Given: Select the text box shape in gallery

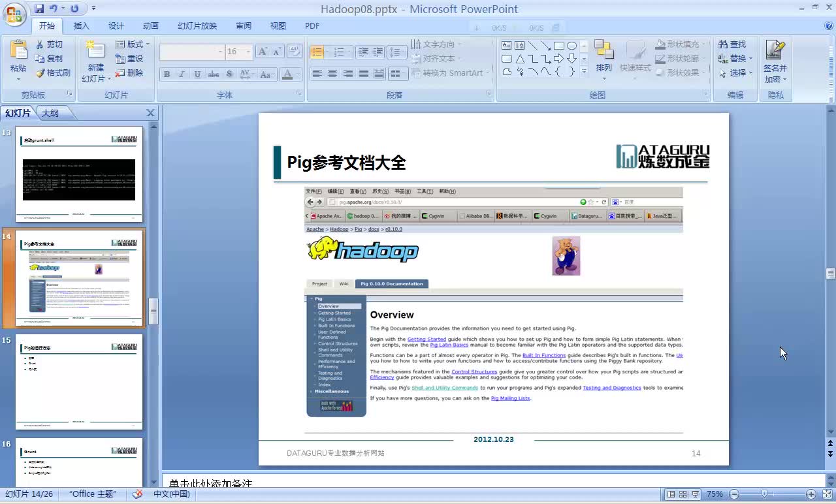Looking at the screenshot, I should tap(507, 46).
